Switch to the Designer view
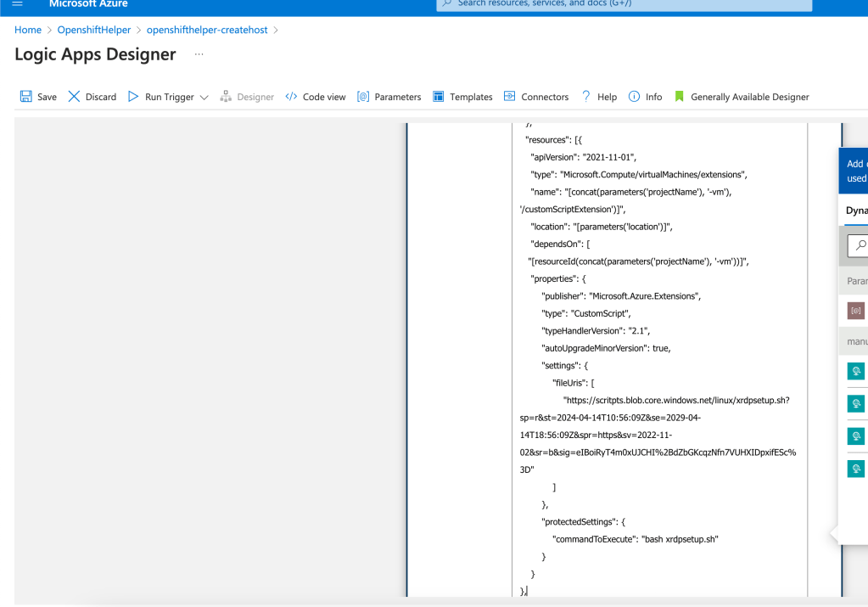Image resolution: width=868 pixels, height=607 pixels. [255, 97]
